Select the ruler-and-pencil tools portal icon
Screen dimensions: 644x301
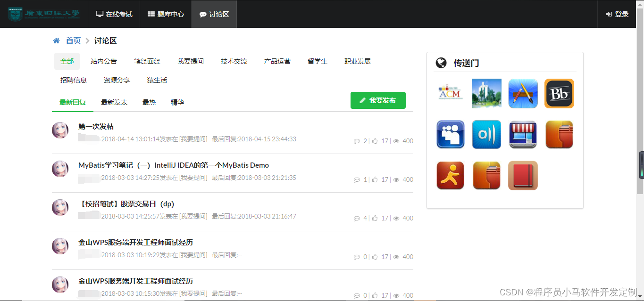click(523, 93)
